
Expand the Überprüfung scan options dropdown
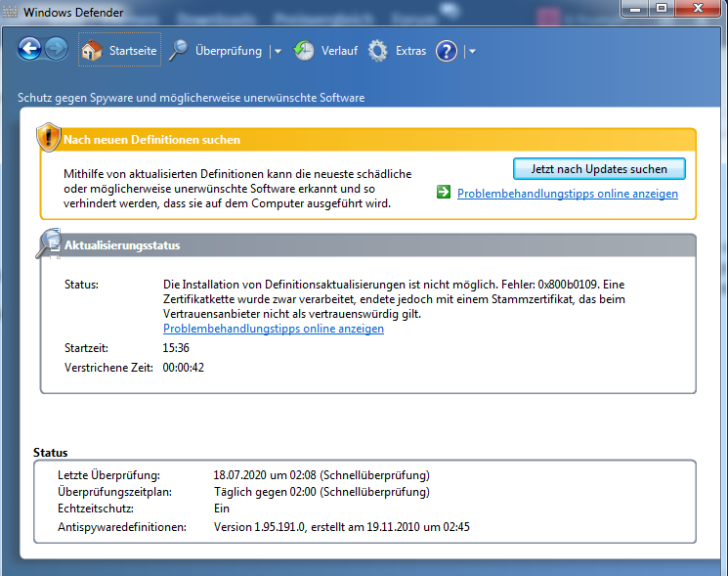[278, 51]
